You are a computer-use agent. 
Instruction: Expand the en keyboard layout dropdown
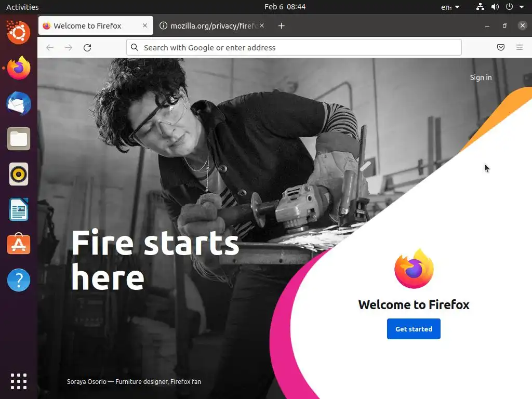(x=450, y=7)
